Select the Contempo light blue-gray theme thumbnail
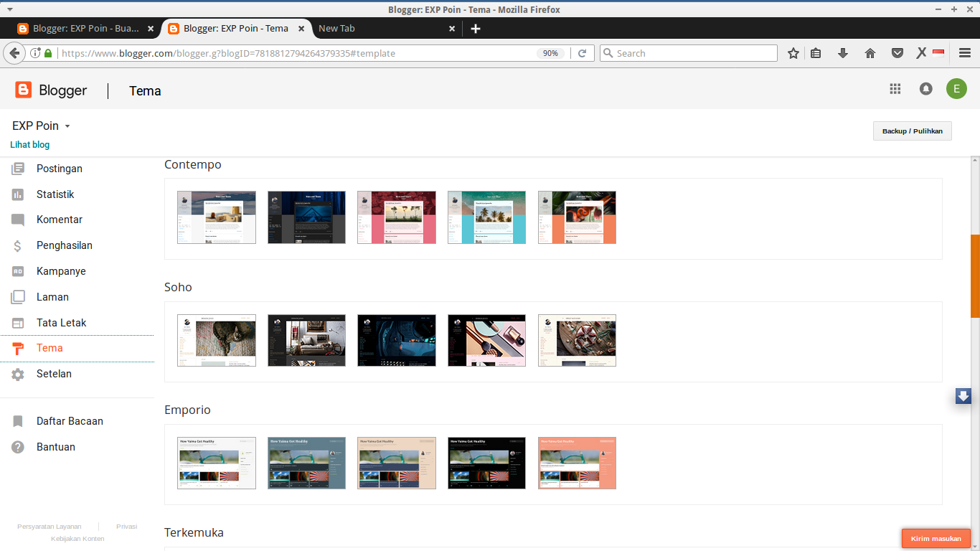Screen dimensions: 980x551 [x=217, y=217]
